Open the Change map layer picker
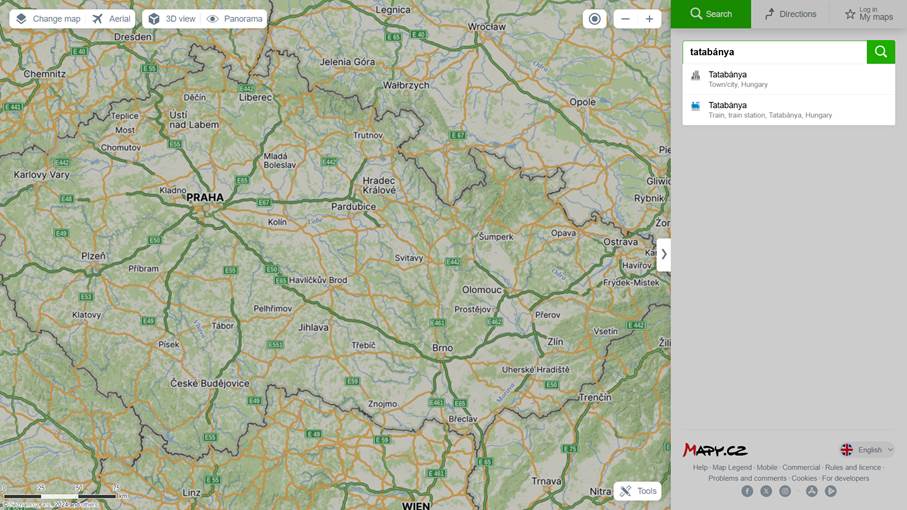 48,19
